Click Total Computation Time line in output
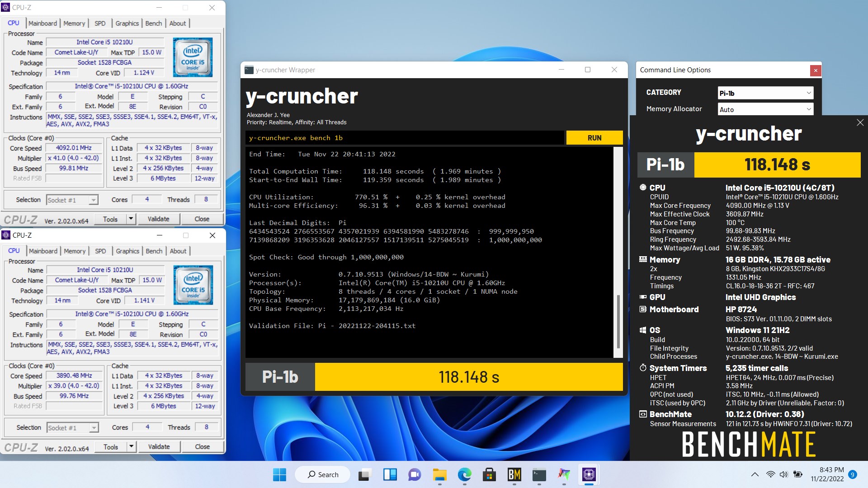The width and height of the screenshot is (868, 488). (375, 171)
